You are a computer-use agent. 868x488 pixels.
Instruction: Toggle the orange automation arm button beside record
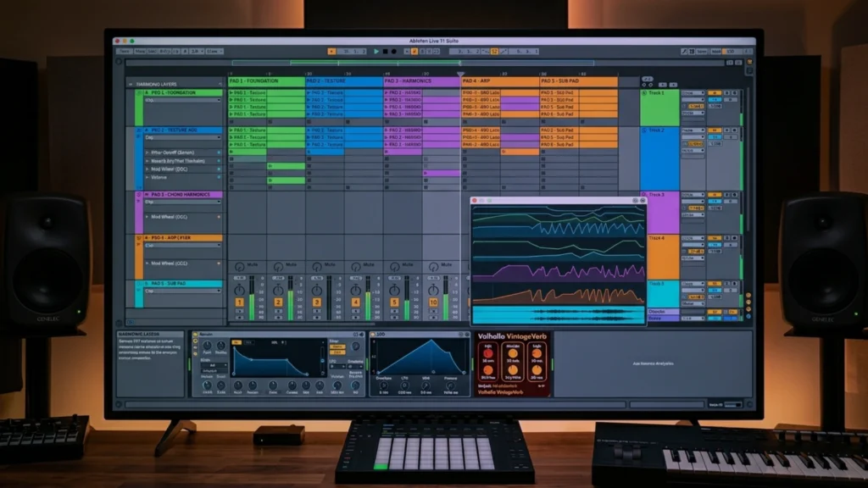tap(414, 52)
